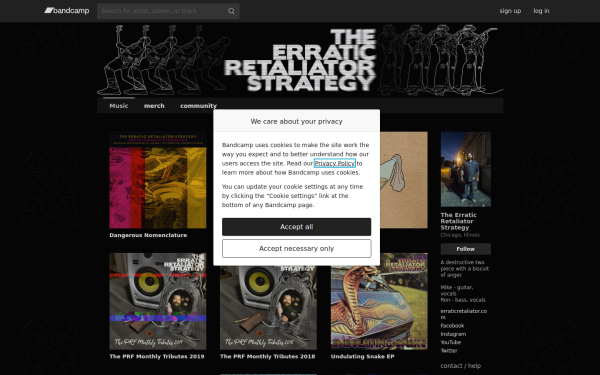Open The PRF Monthly Tributes 2019 cover

158,301
